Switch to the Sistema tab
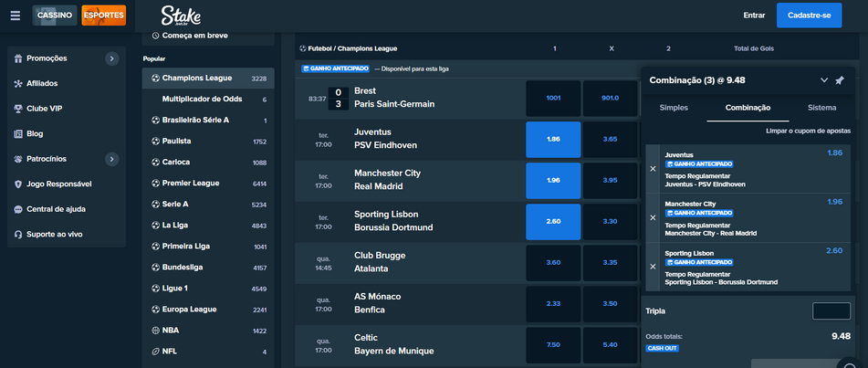Screen dimensions: 868x368 821,108
